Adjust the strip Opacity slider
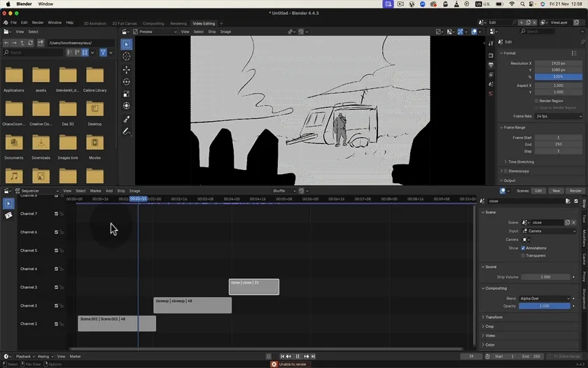 [x=544, y=306]
